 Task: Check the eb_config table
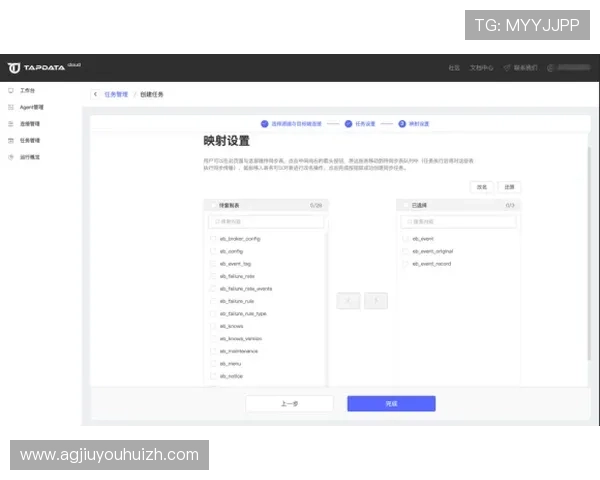pyautogui.click(x=213, y=251)
